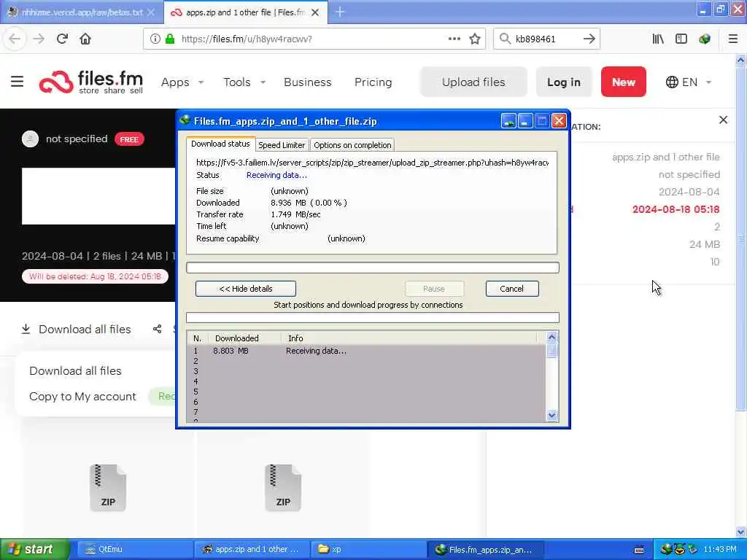Open the first ZIP file thumbnail
Viewport: 747px width, 560px height.
(108, 488)
